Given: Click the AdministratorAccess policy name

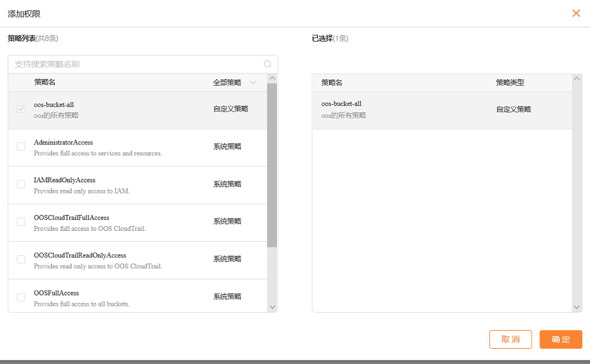Looking at the screenshot, I should coord(63,142).
